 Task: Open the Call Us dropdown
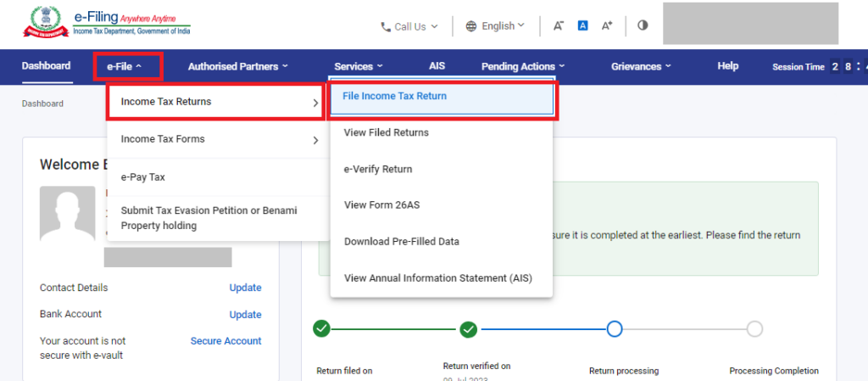[409, 26]
